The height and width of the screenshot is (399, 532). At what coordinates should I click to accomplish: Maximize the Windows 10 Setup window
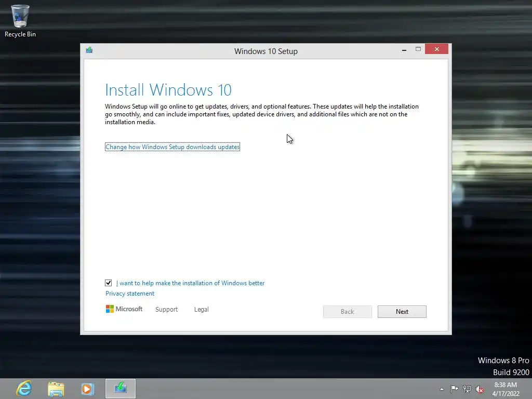(x=418, y=49)
